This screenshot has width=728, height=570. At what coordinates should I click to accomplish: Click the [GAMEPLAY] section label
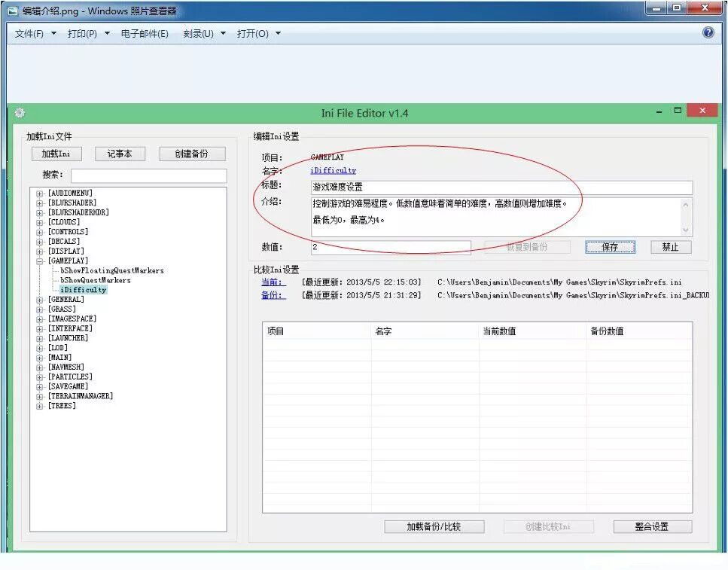(x=68, y=261)
